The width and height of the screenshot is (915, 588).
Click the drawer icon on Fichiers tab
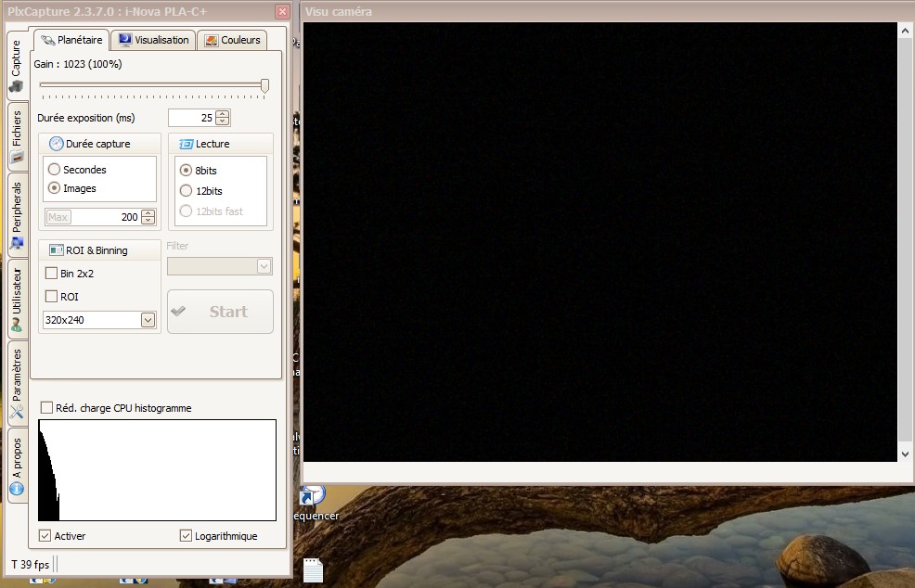point(17,157)
